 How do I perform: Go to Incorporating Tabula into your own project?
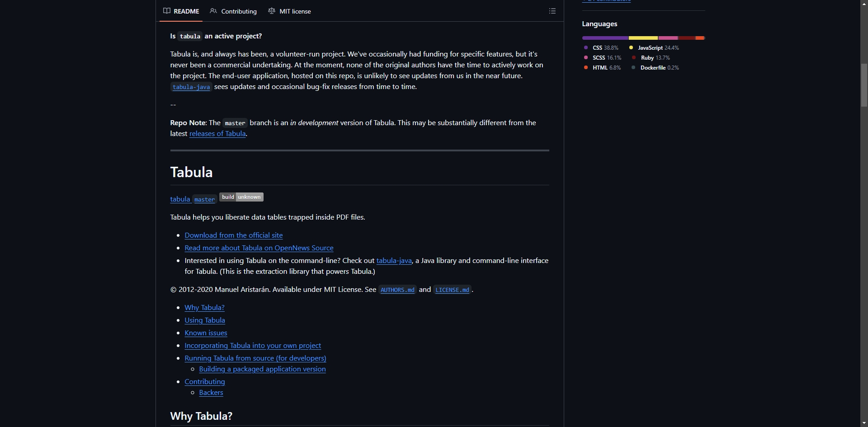253,346
